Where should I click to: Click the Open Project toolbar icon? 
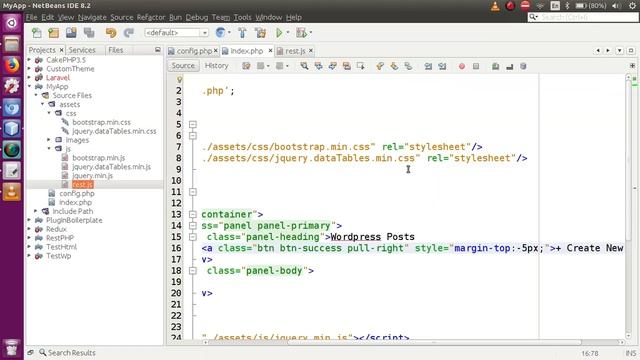pyautogui.click(x=71, y=33)
